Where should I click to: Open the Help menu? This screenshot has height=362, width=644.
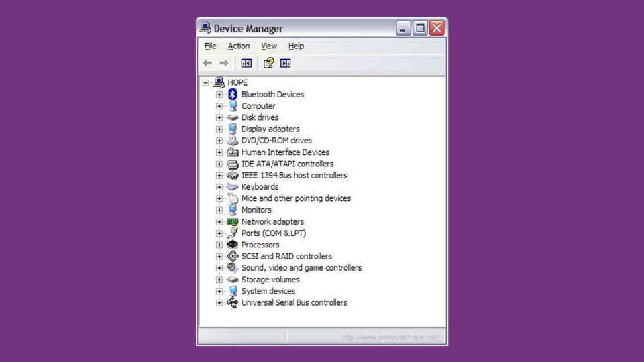click(296, 46)
